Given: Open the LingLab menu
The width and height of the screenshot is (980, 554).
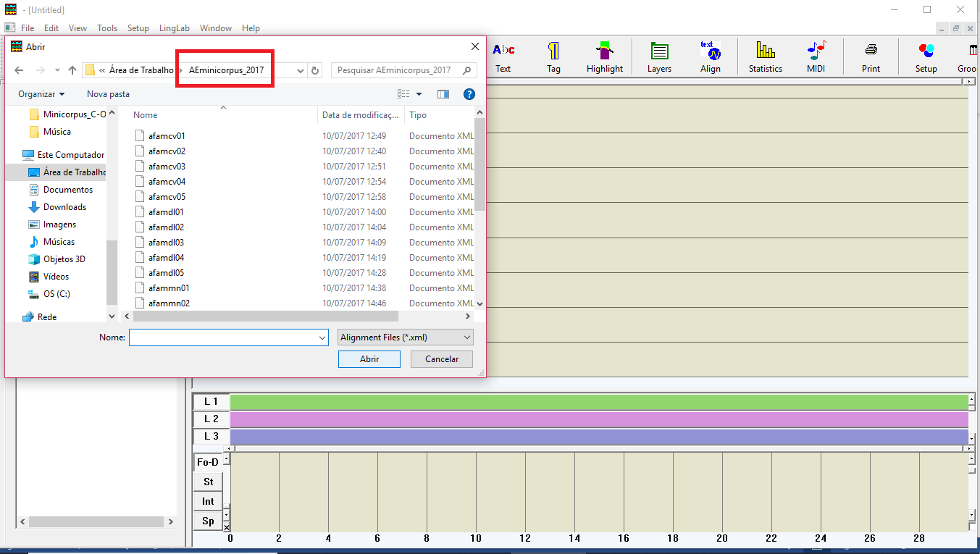Looking at the screenshot, I should tap(174, 28).
